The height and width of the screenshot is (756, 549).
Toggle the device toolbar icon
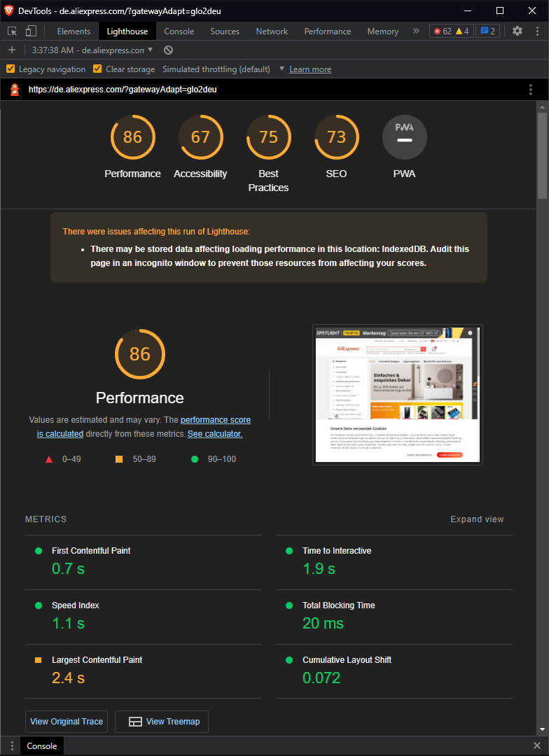31,31
